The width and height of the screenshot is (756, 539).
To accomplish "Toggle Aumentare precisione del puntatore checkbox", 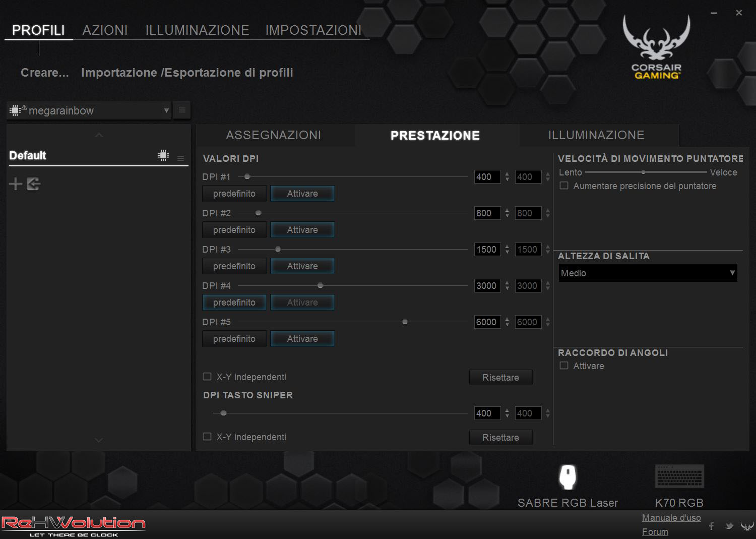I will click(564, 186).
